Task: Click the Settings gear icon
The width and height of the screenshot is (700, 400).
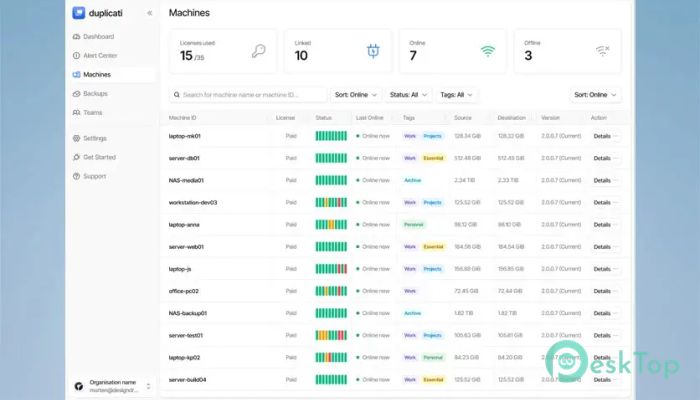Action: pyautogui.click(x=76, y=138)
